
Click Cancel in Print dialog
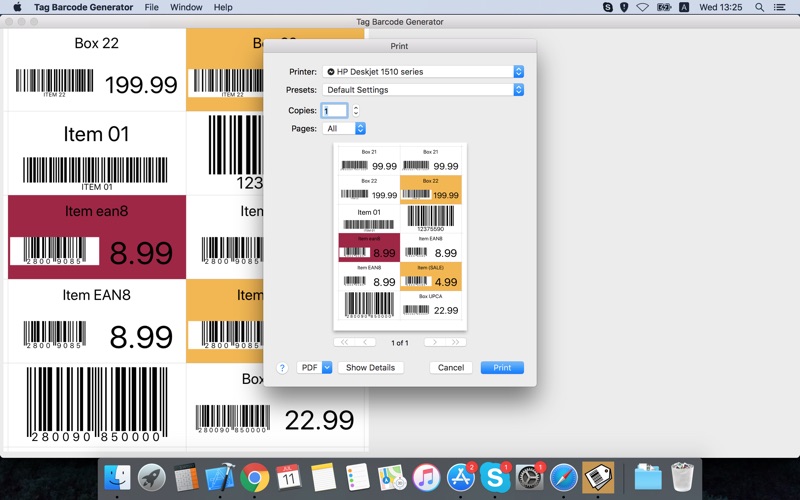[x=451, y=367]
